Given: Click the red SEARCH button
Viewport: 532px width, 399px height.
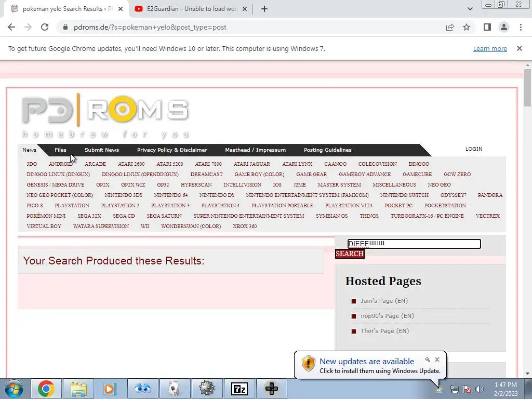Looking at the screenshot, I should [x=350, y=254].
